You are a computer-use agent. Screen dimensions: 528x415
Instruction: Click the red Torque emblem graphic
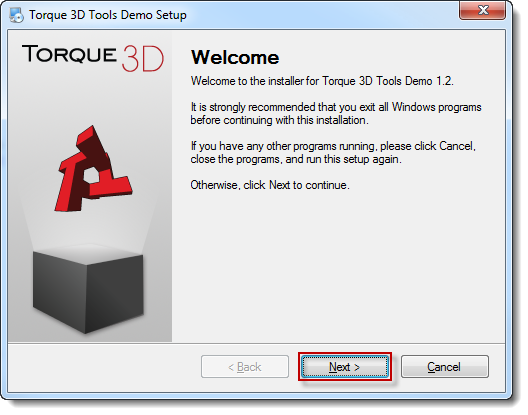pyautogui.click(x=93, y=169)
